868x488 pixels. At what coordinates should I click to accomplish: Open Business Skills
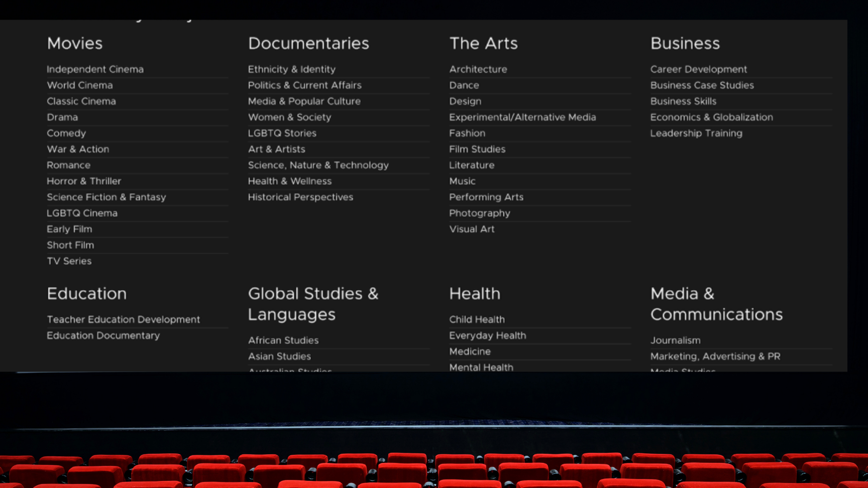(x=683, y=101)
